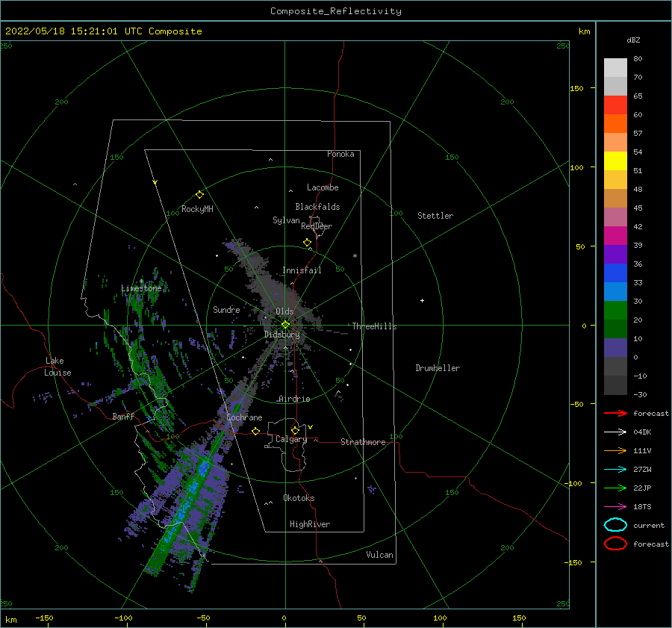Screen dimensions: 672x628
Task: Click the Sylvan label
Action: (x=286, y=220)
